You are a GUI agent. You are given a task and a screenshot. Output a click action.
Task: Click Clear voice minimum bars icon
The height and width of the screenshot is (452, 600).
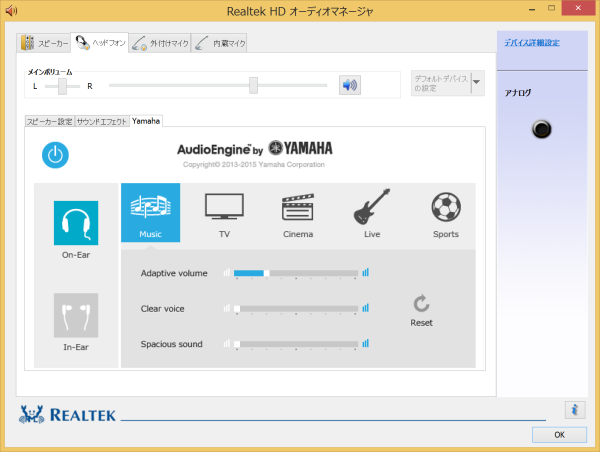click(227, 308)
